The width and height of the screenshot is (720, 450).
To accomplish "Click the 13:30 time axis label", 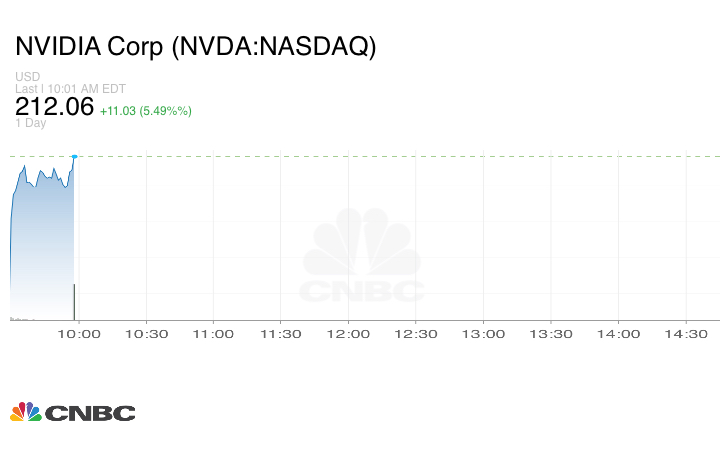I will tap(551, 334).
